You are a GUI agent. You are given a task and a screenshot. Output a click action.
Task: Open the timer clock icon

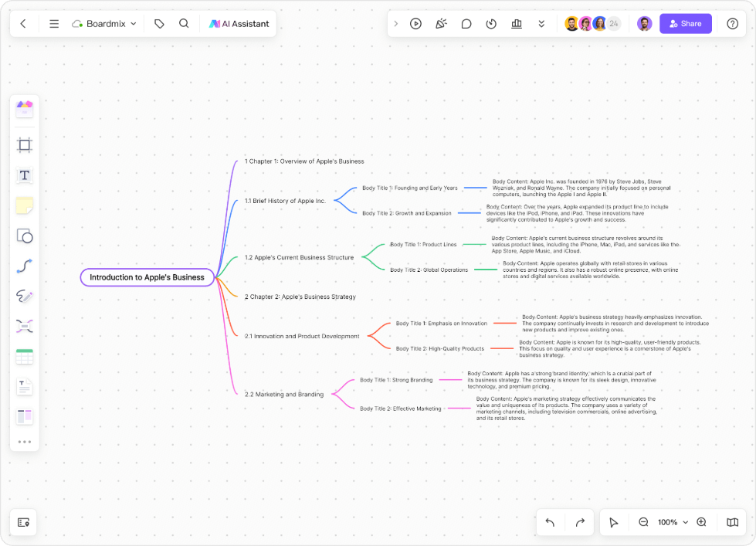[x=491, y=24]
